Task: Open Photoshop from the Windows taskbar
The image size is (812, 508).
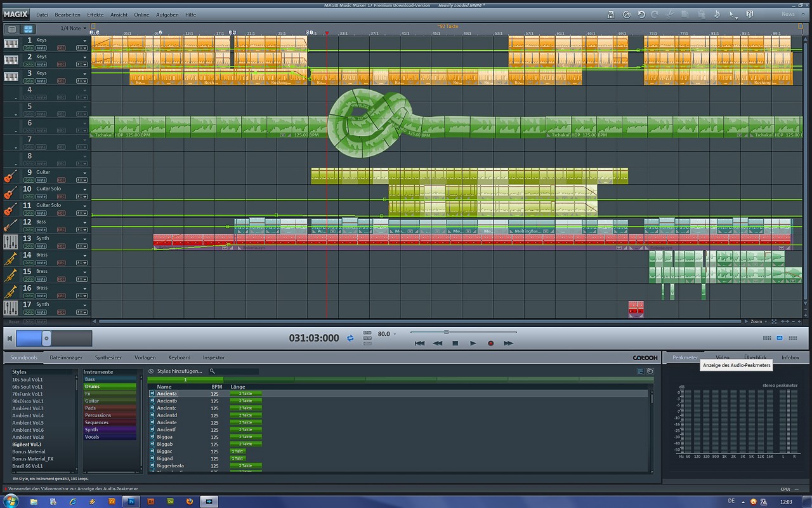Action: [131, 501]
